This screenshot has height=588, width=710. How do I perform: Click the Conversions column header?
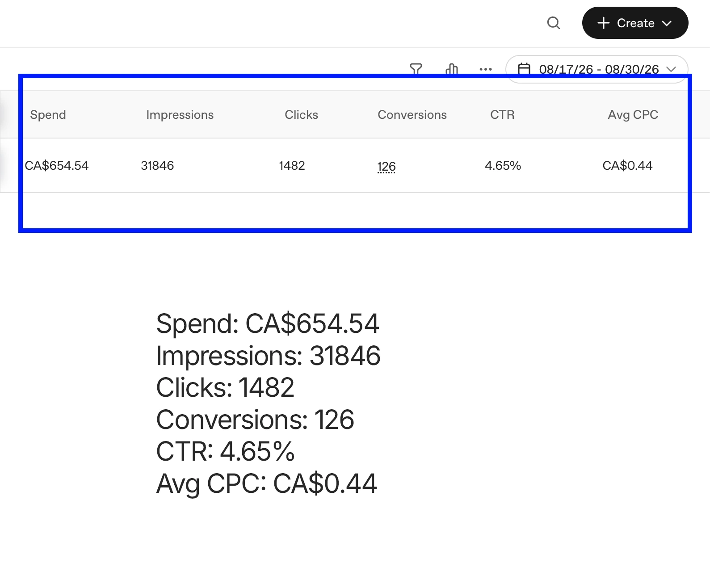pyautogui.click(x=412, y=115)
